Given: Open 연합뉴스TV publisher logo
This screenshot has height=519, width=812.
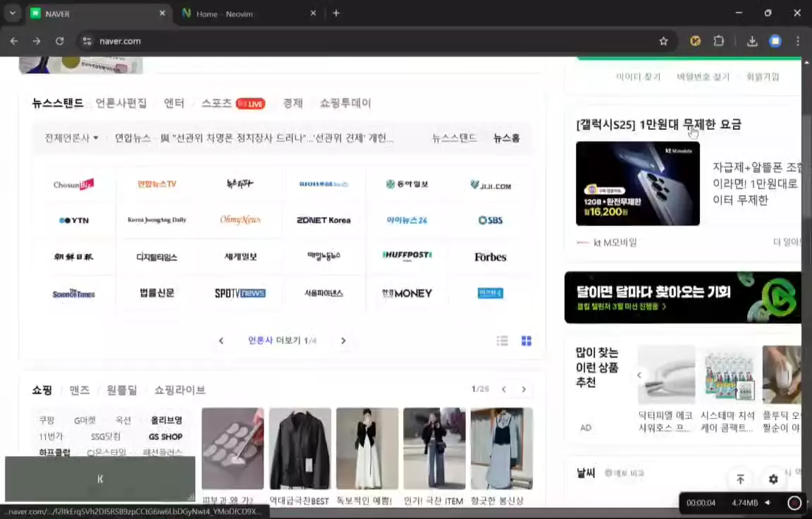Looking at the screenshot, I should [x=157, y=184].
